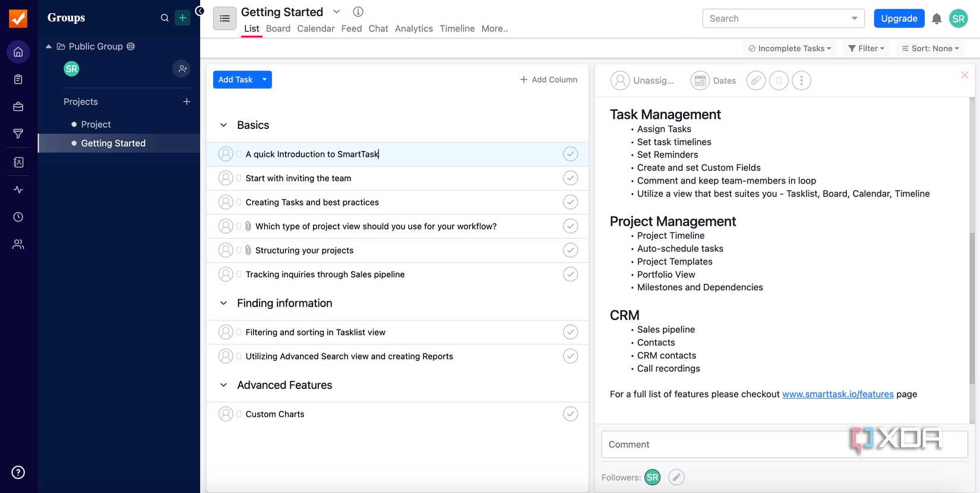Complete 'Tracking inquiries through Sales pipeline'

point(570,274)
